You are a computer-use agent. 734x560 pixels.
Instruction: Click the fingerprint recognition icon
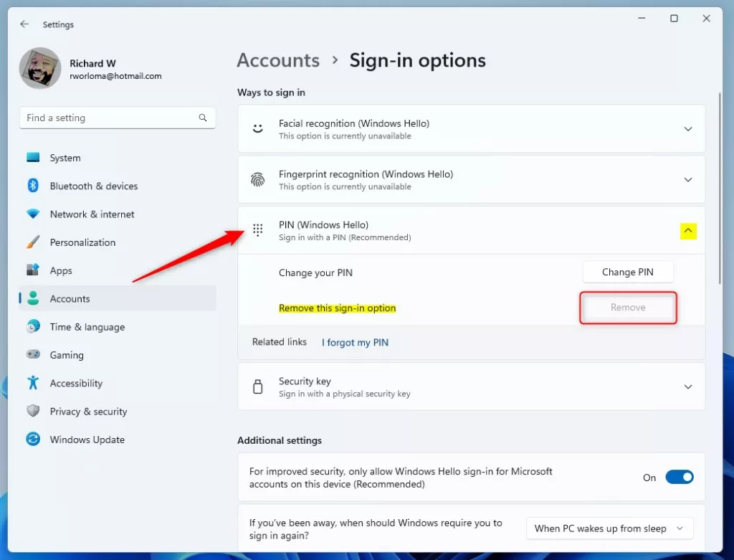pyautogui.click(x=257, y=179)
